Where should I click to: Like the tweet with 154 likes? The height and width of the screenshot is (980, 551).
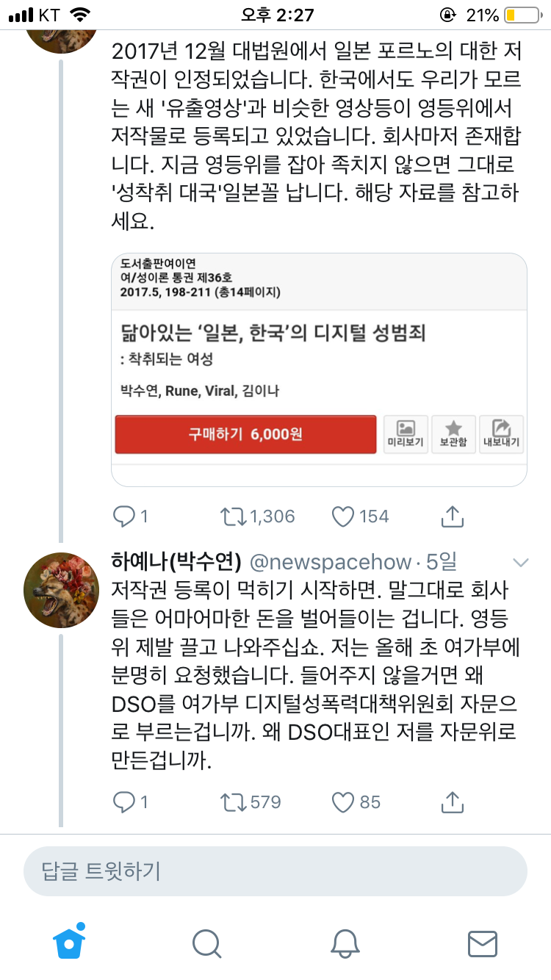pyautogui.click(x=343, y=516)
